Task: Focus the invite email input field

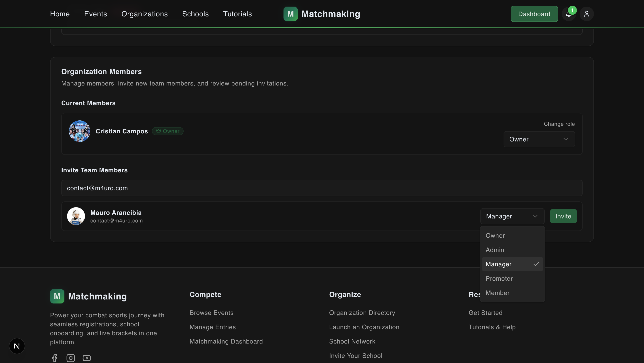Action: point(322,188)
